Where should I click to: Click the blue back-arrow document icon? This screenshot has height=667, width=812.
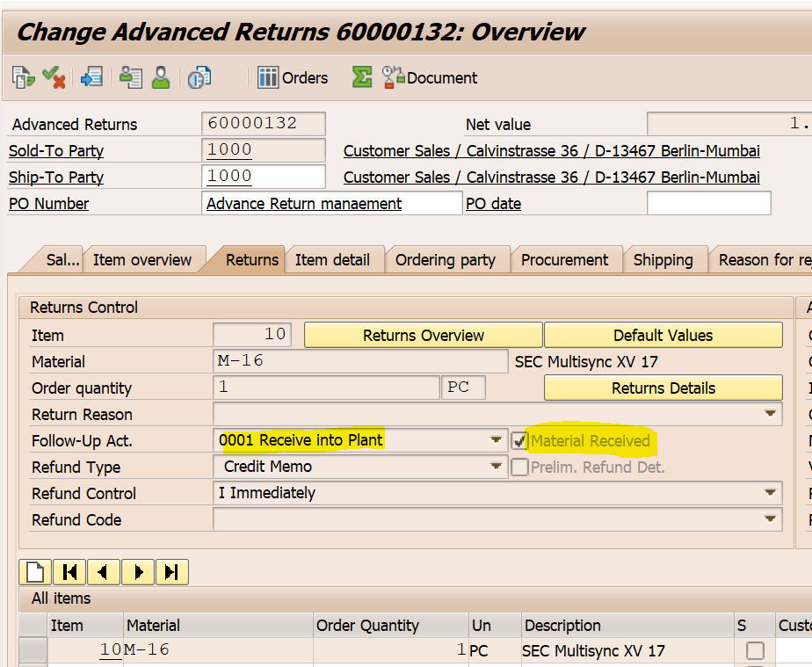point(91,77)
